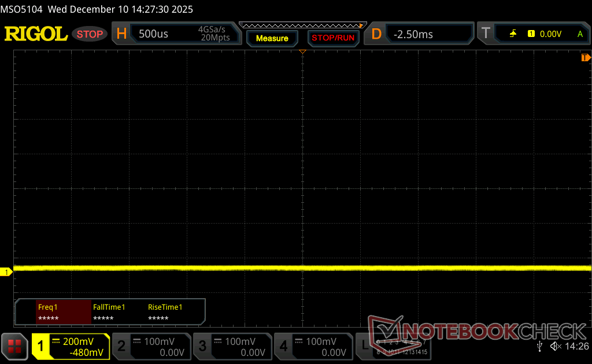
Task: Open the function navigation grid icon
Action: [14, 346]
